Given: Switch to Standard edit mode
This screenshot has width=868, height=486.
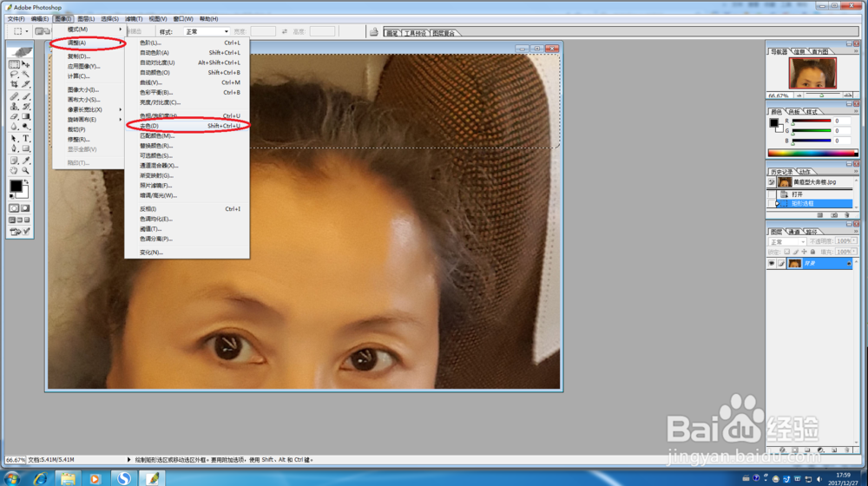Looking at the screenshot, I should tap(14, 208).
